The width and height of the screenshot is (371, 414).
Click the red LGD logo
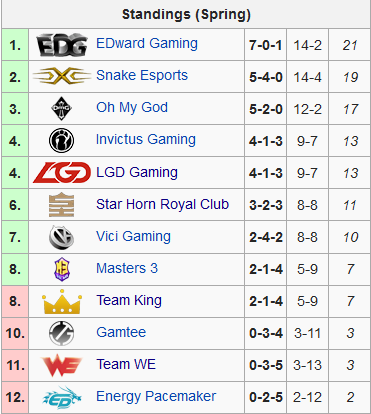tap(62, 172)
